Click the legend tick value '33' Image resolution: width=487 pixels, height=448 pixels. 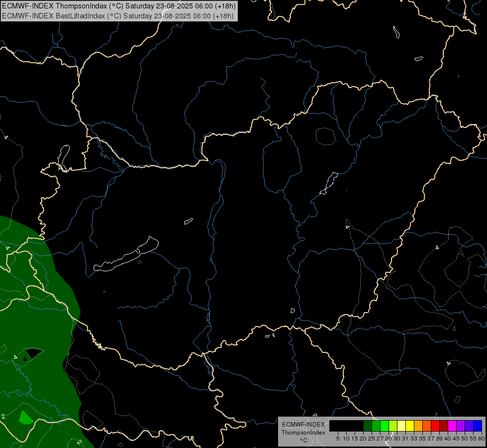pyautogui.click(x=414, y=439)
